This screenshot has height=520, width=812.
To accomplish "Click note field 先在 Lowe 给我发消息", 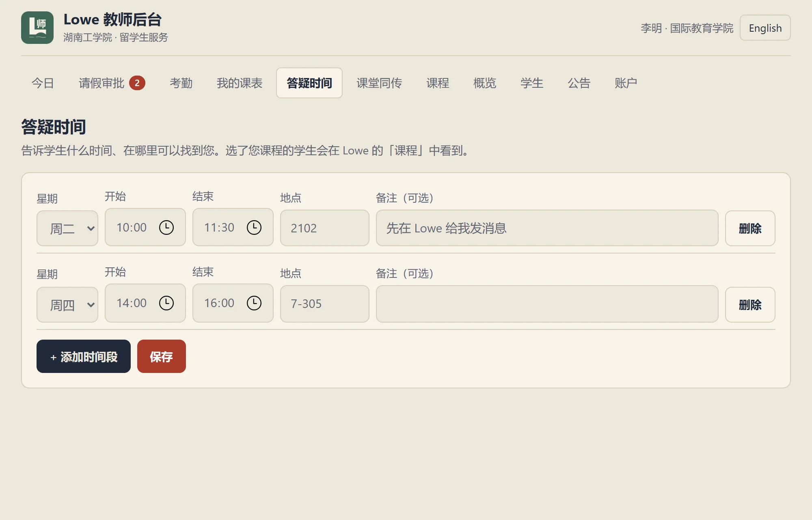I will click(547, 228).
